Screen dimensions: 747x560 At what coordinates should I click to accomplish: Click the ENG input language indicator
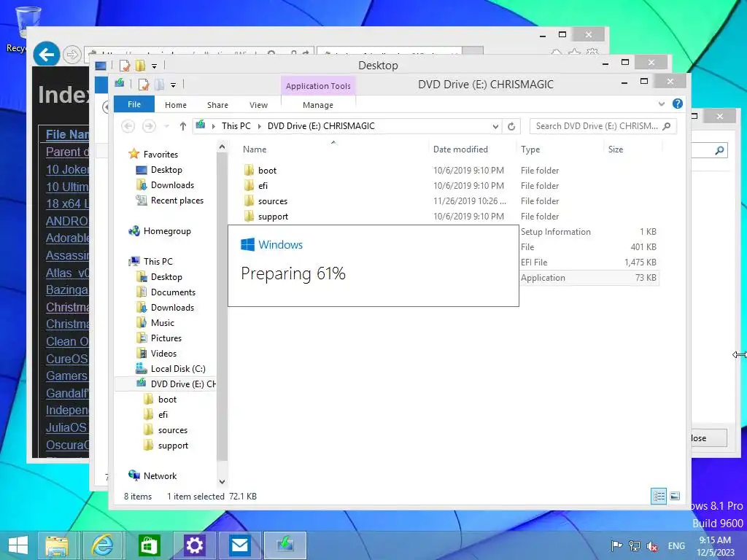pos(676,545)
